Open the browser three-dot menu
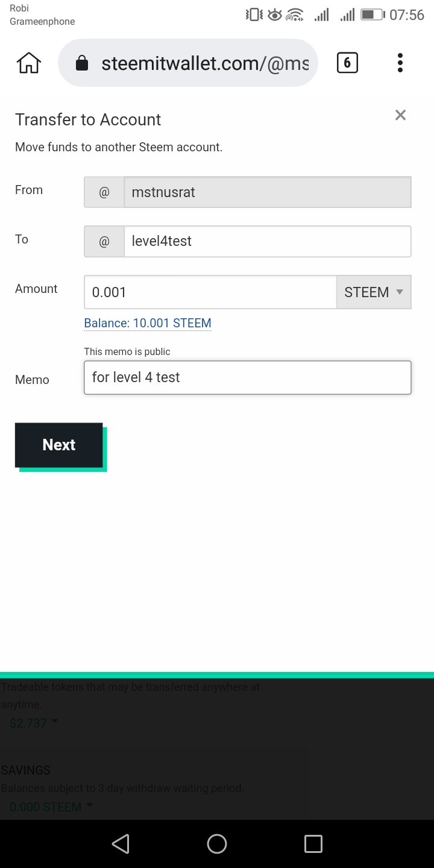This screenshot has width=434, height=868. coord(400,63)
